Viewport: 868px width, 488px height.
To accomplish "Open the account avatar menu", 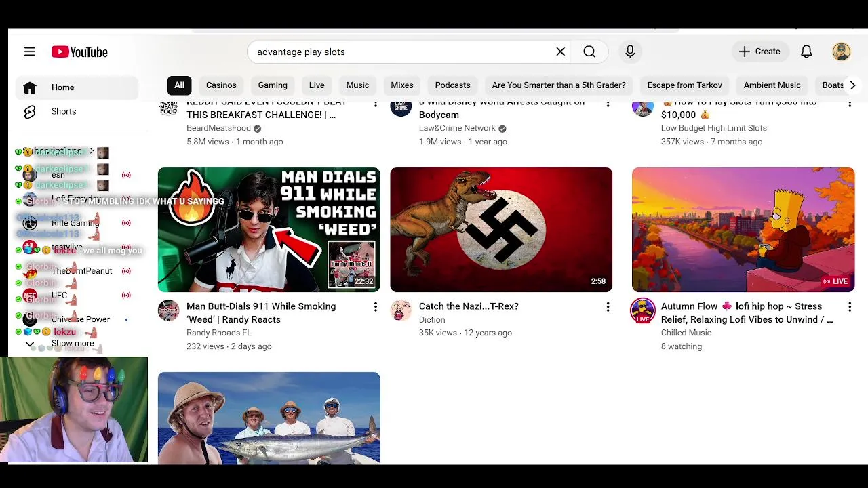I will pos(842,52).
